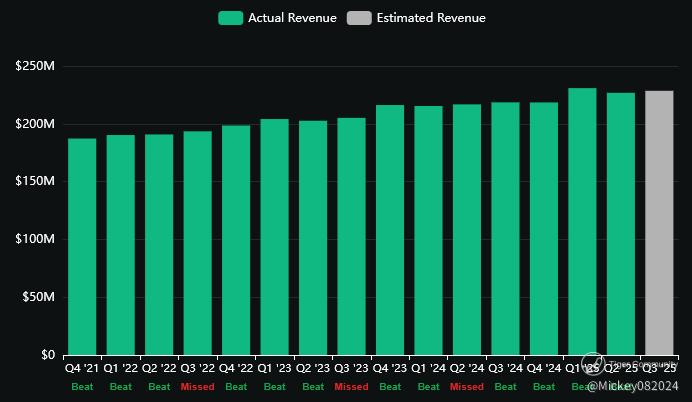
Task: Click the Q2 '22 quarter label
Action: [159, 368]
